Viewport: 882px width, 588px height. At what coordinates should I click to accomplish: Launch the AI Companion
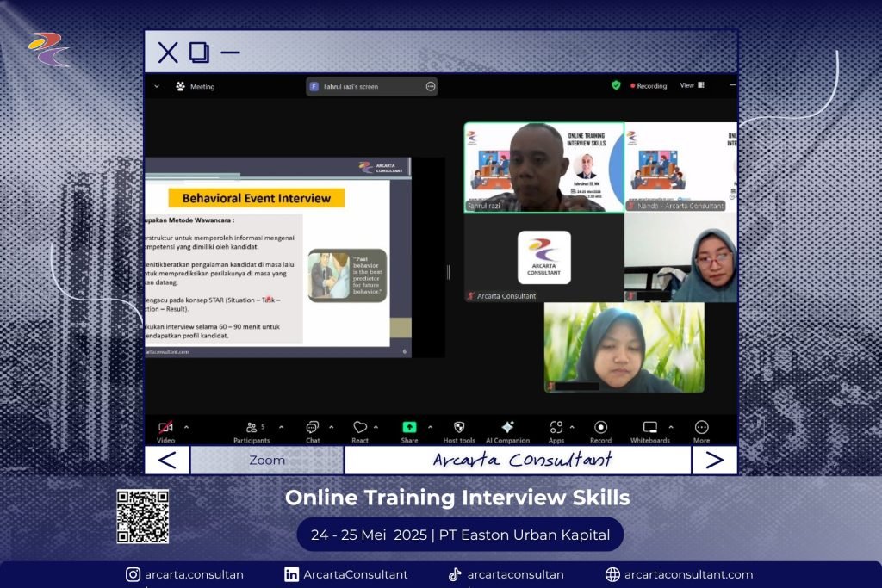tap(507, 428)
